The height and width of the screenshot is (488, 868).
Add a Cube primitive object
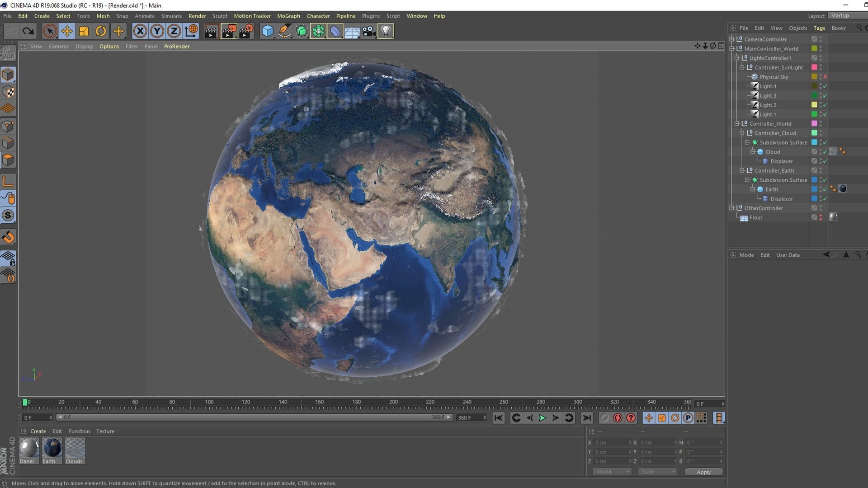[x=267, y=31]
